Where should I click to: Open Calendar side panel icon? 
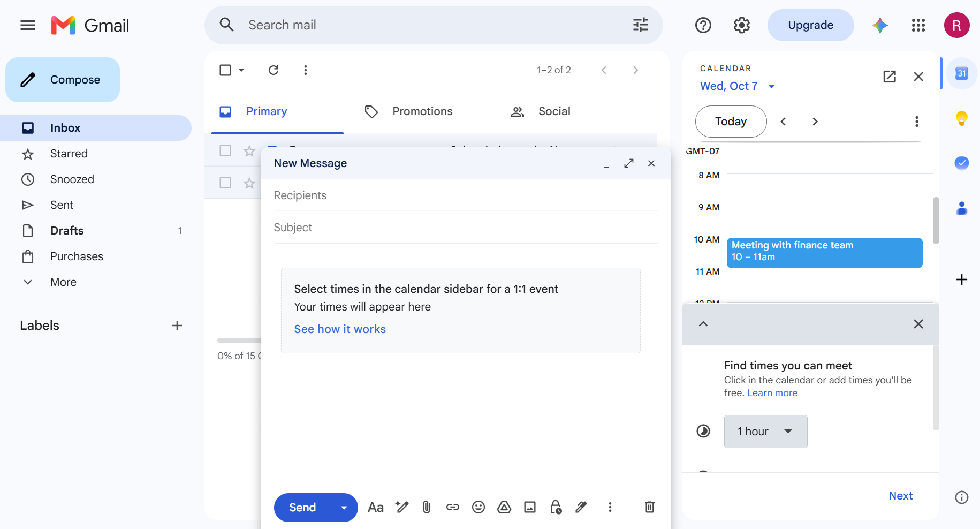point(962,73)
